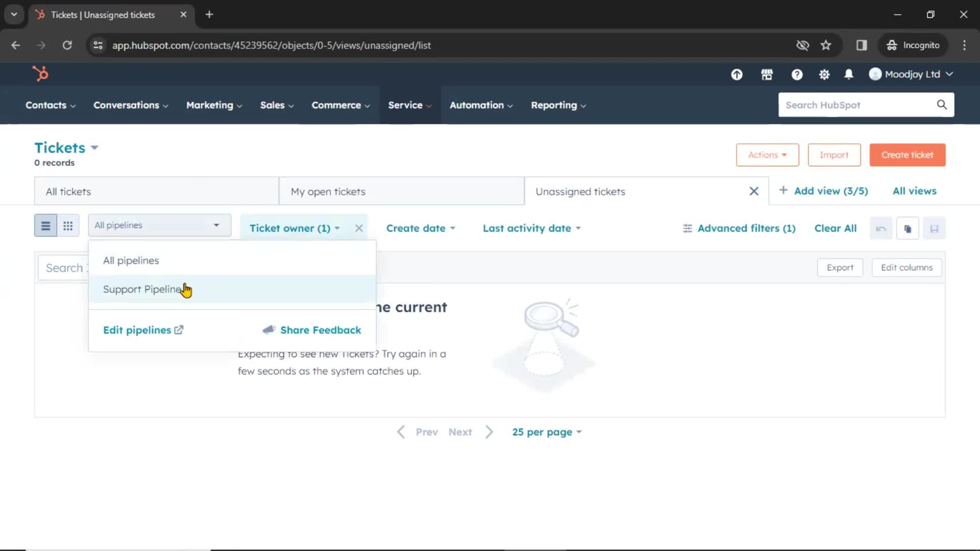Remove the Ticket owner filter

[359, 228]
